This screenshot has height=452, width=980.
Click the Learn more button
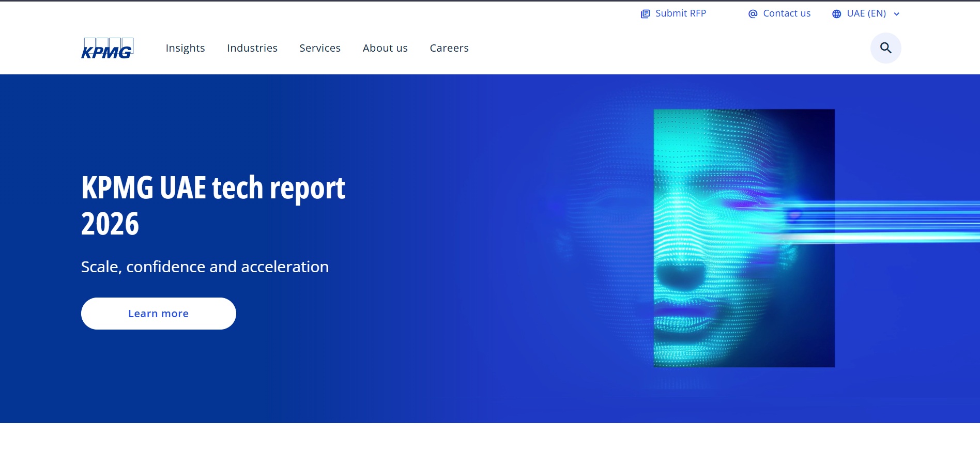point(159,314)
